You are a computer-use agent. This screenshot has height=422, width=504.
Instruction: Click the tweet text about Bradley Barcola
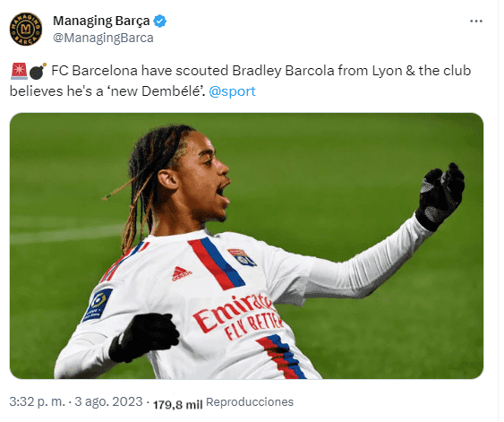[240, 81]
